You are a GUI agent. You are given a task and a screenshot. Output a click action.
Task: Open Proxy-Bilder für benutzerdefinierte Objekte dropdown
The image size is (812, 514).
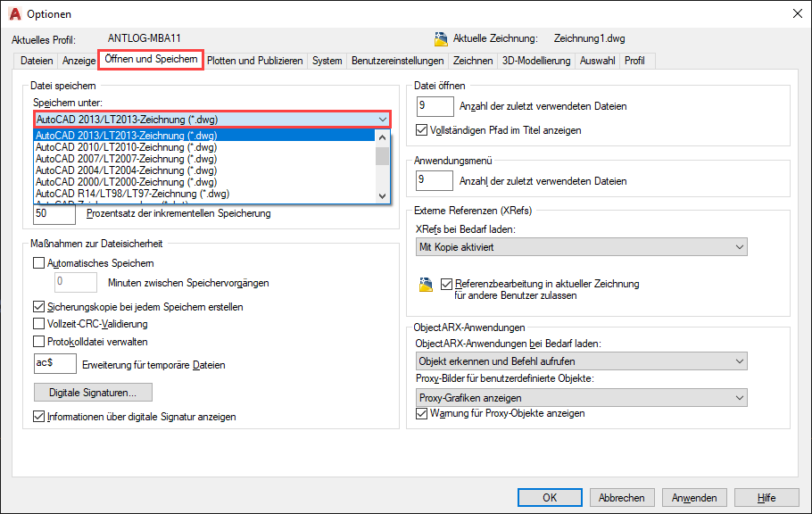(582, 398)
